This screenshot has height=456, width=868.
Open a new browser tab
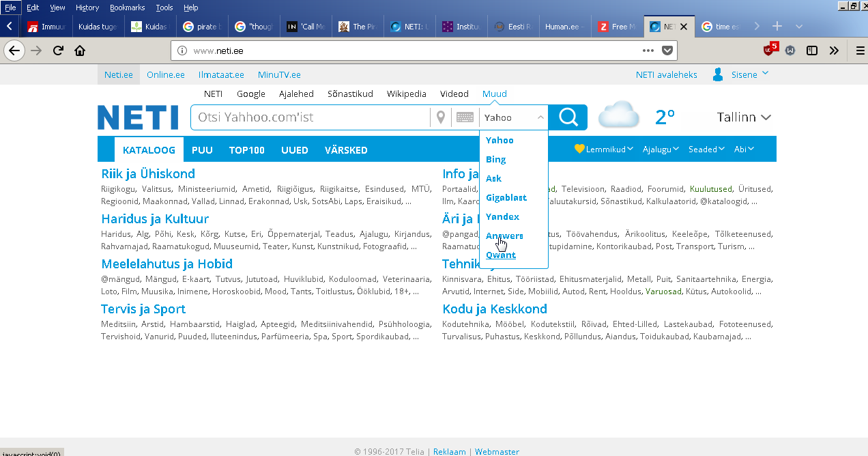[x=777, y=26]
